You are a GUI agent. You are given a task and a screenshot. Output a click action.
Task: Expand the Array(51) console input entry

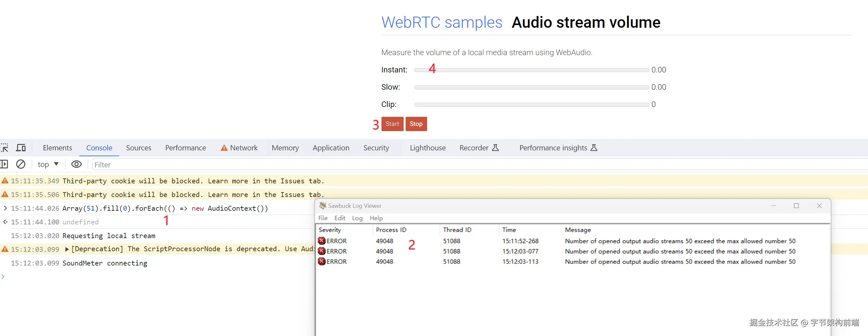click(x=5, y=208)
